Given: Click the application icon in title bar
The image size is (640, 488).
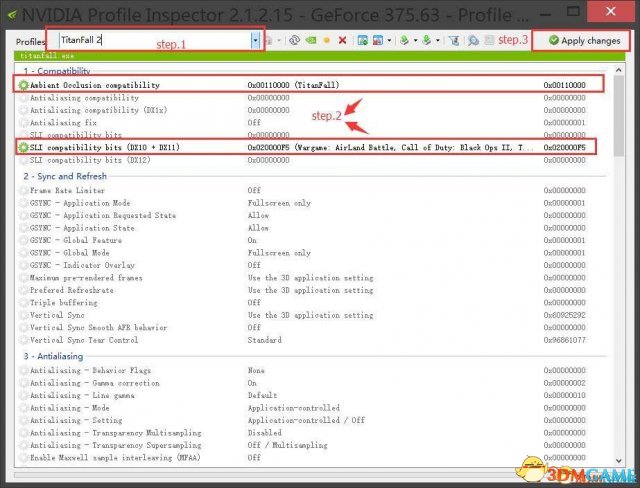Looking at the screenshot, I should (12, 15).
